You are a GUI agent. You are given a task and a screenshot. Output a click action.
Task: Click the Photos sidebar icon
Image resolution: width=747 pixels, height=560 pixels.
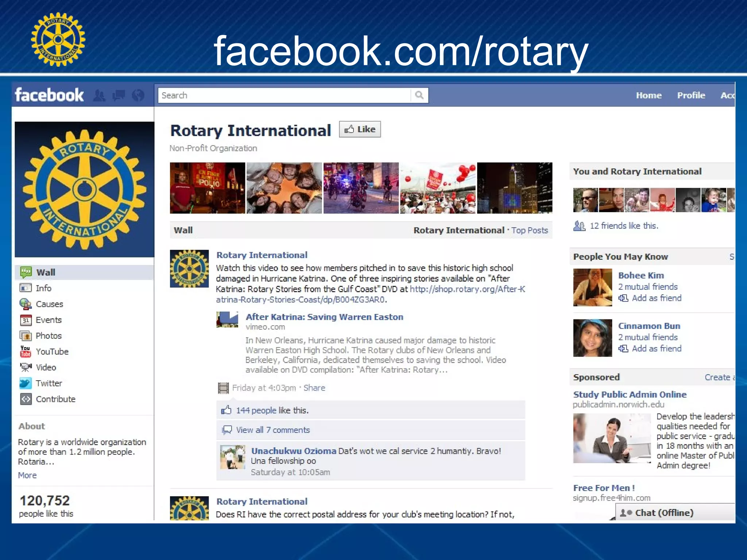coord(26,336)
